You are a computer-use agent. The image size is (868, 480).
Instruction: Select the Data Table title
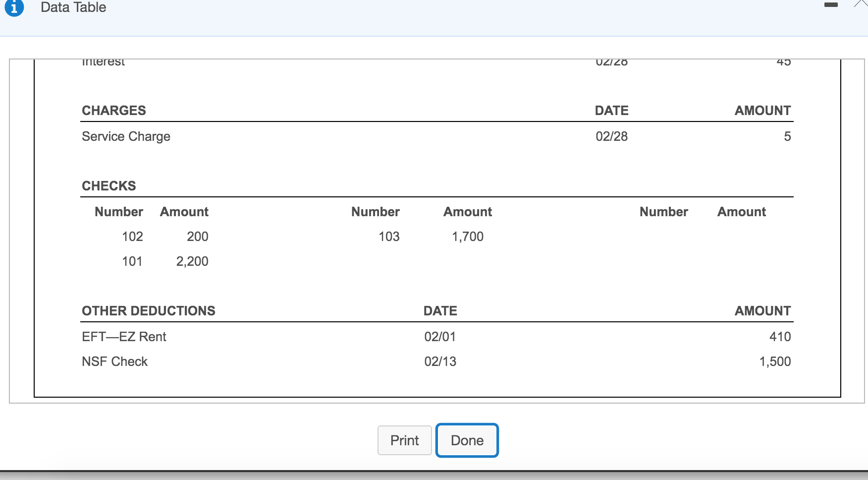click(x=73, y=7)
